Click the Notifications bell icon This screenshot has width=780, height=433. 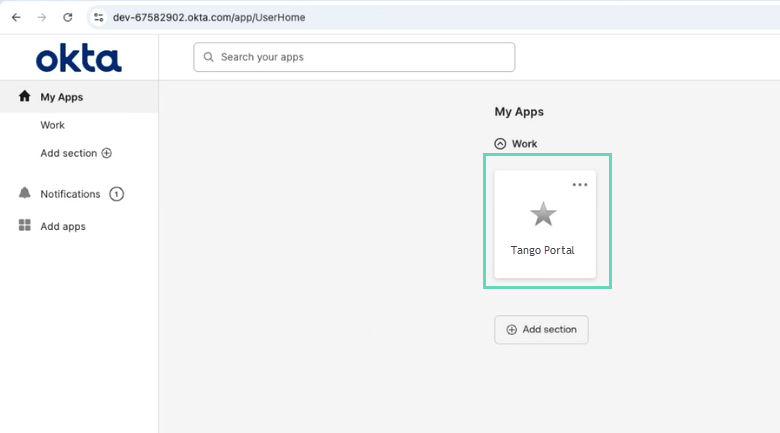25,193
